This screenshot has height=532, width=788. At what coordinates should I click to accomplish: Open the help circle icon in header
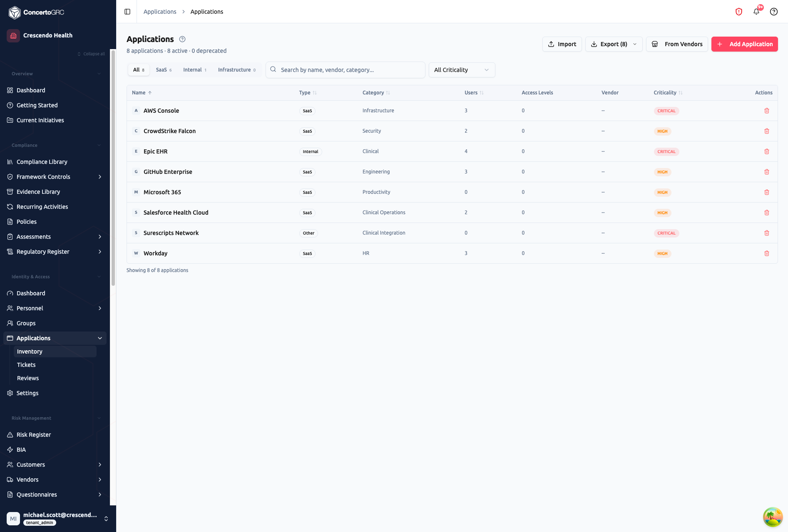click(x=774, y=12)
